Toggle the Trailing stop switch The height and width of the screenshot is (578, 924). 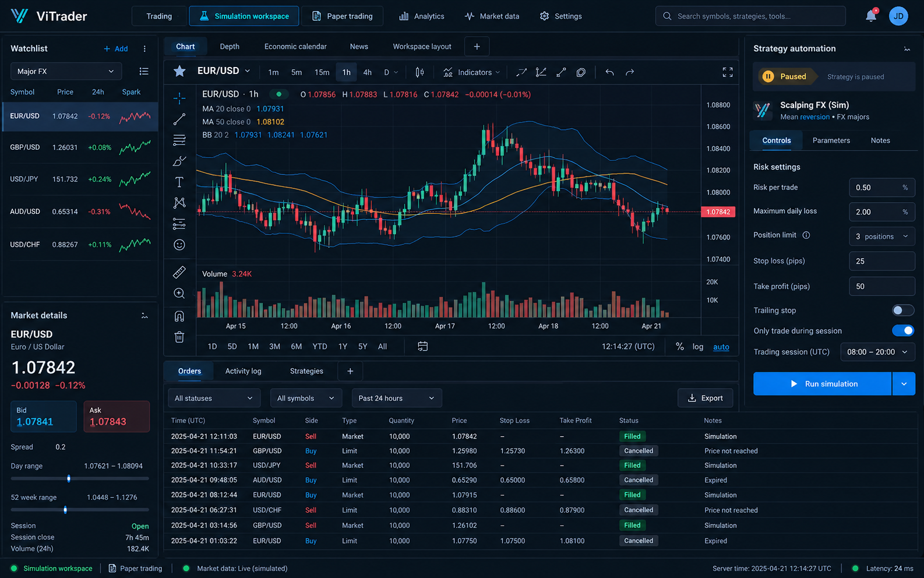tap(903, 311)
